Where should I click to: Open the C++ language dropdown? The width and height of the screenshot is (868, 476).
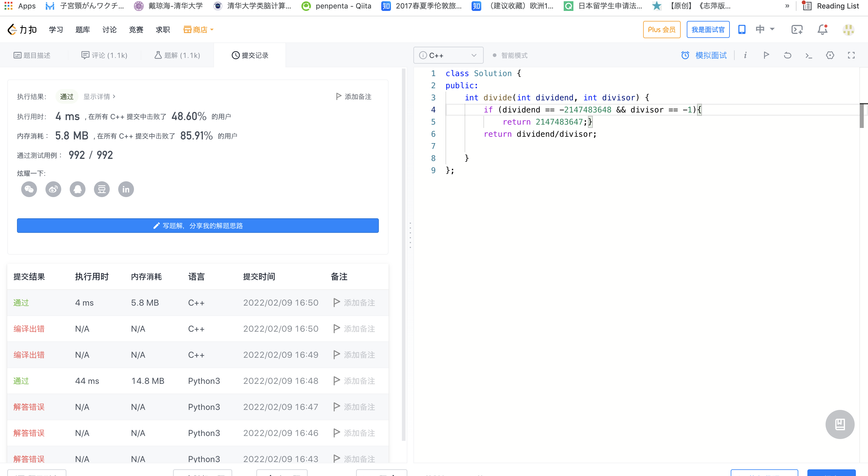tap(448, 55)
